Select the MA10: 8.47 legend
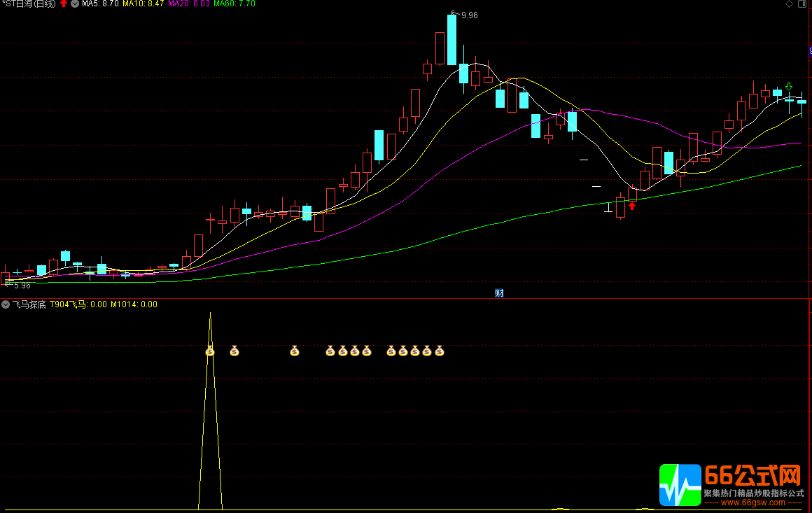Screen dimensions: 812x513 click(143, 3)
